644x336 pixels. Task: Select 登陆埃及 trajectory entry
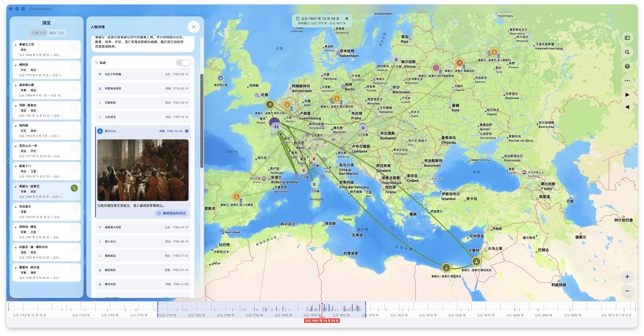[x=143, y=256]
